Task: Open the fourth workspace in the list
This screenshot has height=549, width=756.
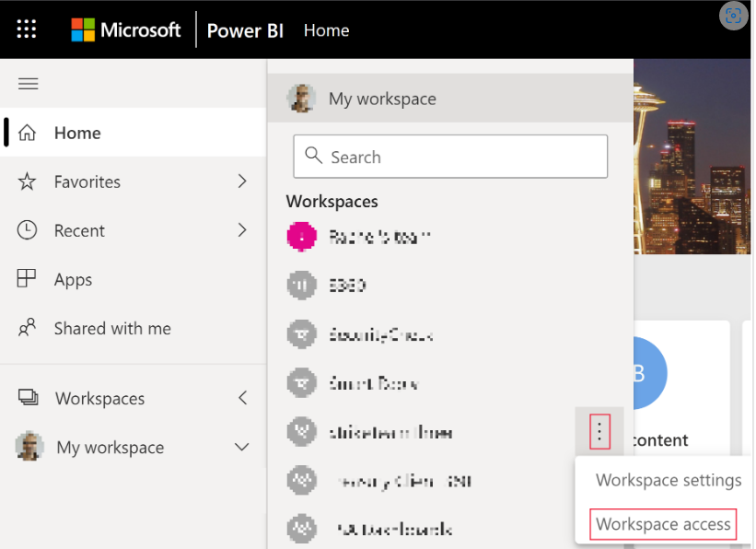Action: click(450, 383)
